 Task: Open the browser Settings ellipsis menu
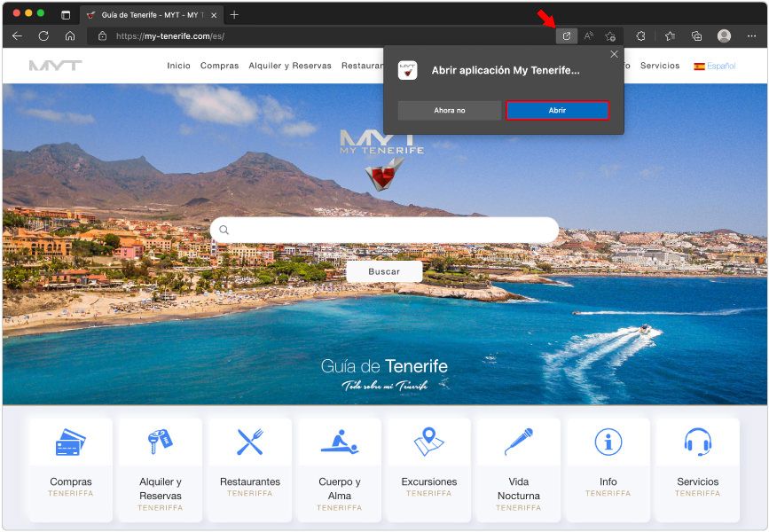click(749, 36)
